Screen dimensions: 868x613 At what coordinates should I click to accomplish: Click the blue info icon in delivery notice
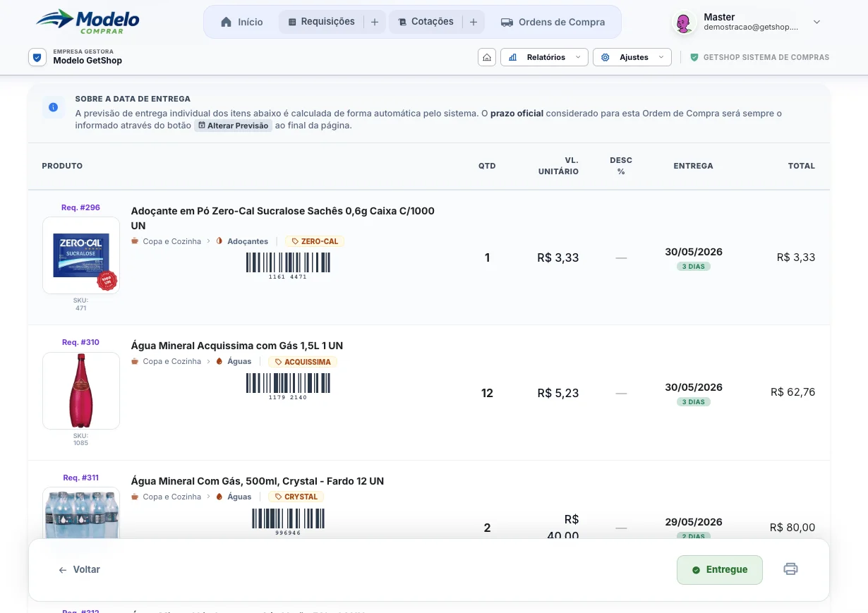tap(53, 107)
